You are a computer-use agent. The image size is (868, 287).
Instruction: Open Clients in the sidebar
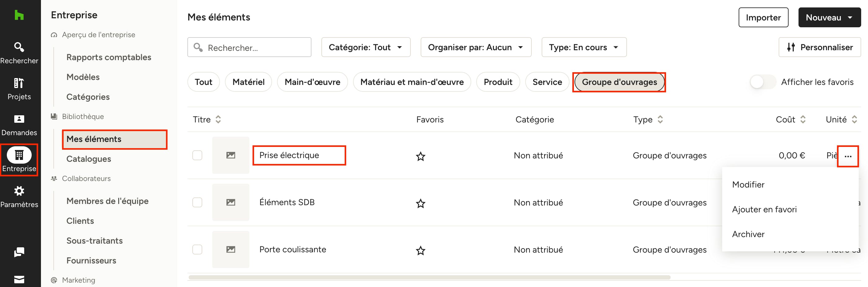(80, 221)
